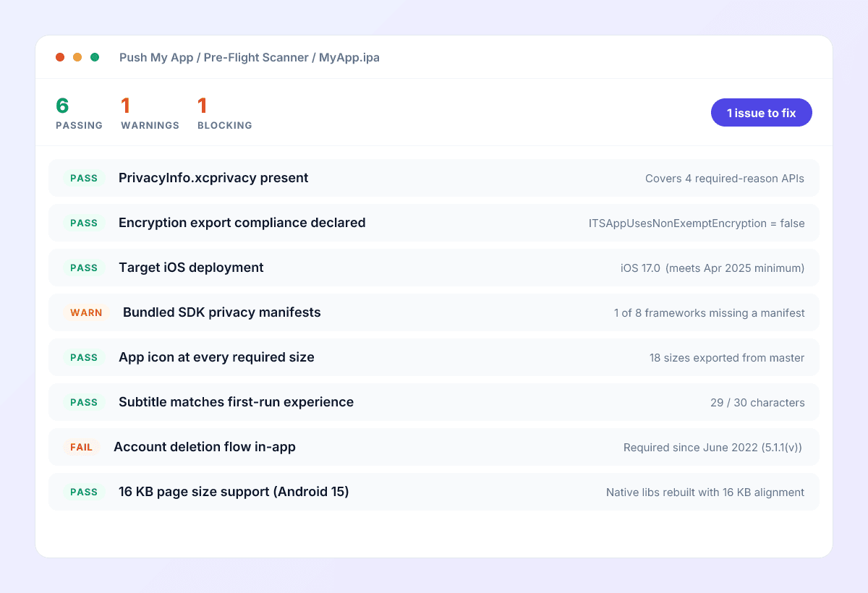Click the PASS badge on Target iOS deployment
The height and width of the screenshot is (593, 868).
click(x=83, y=268)
